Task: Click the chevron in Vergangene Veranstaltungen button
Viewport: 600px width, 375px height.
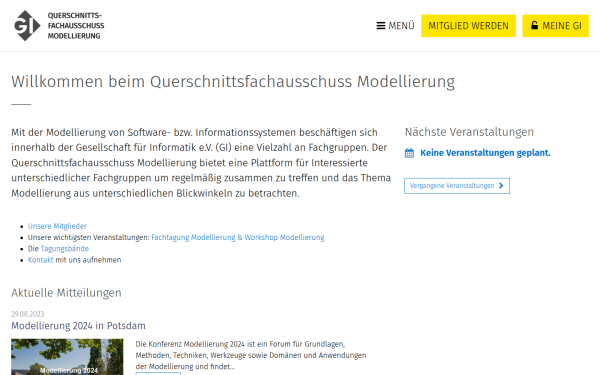Action: tap(501, 186)
